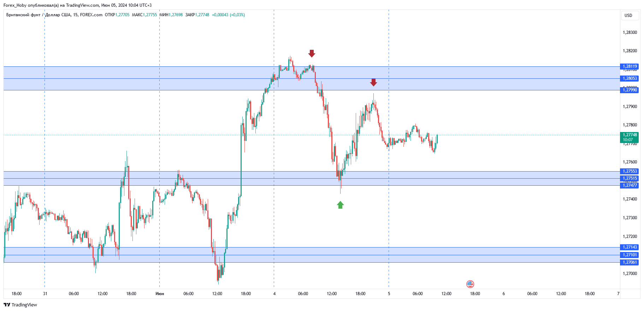Click the +0,00043 (+0,03%) change value
Screen dimensions: 644x311
(228, 15)
